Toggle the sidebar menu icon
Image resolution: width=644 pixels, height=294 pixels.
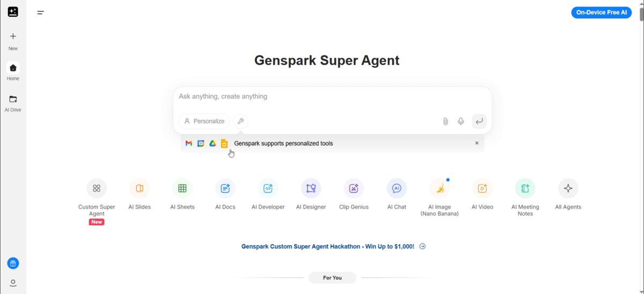pyautogui.click(x=41, y=12)
